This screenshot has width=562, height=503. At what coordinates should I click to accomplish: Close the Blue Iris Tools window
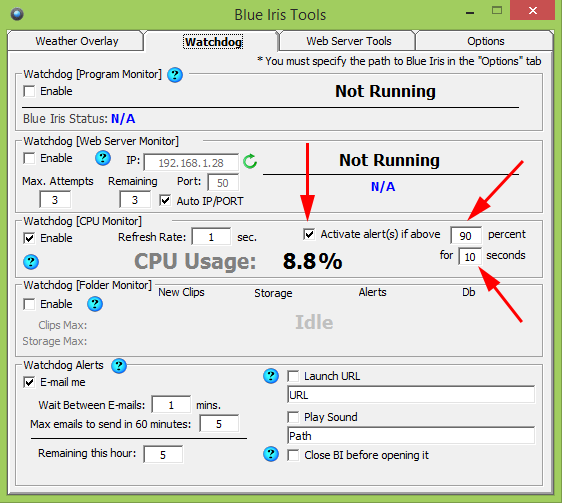tap(533, 11)
